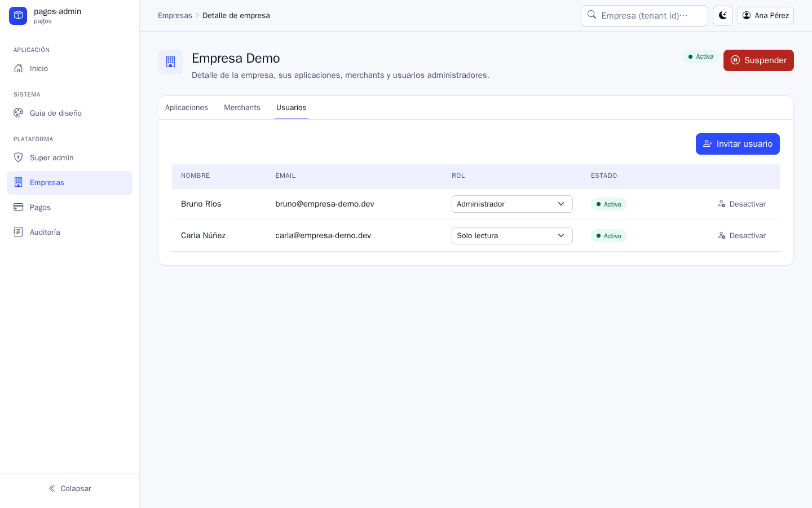Click the Empresa Demo building icon

(170, 62)
